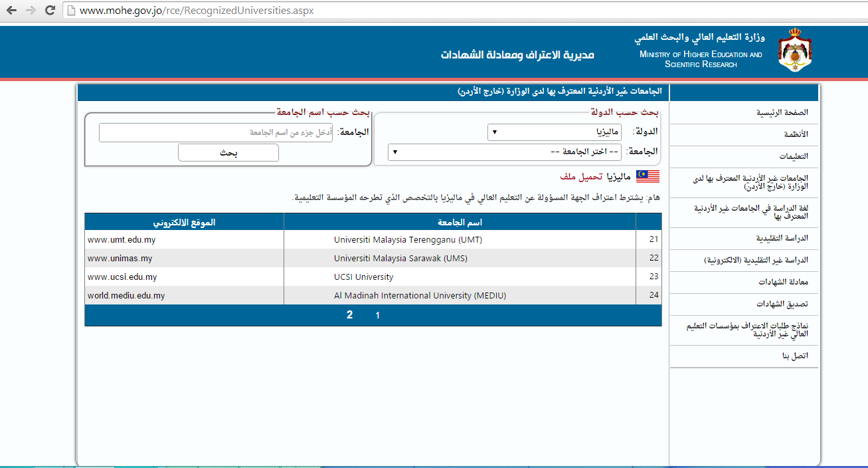Select Universiti Malaysia Sarawak (UMS) row name
Image resolution: width=868 pixels, height=468 pixels.
pyautogui.click(x=400, y=259)
